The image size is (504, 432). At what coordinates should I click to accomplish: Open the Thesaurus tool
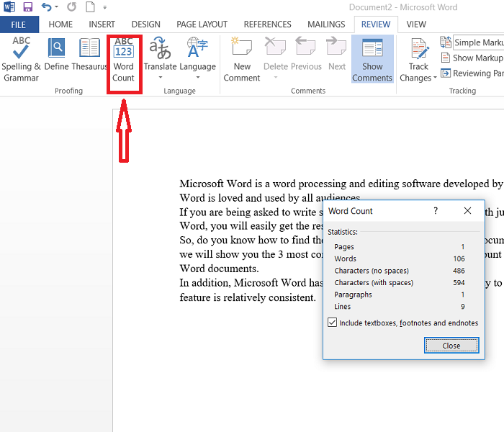(x=89, y=54)
